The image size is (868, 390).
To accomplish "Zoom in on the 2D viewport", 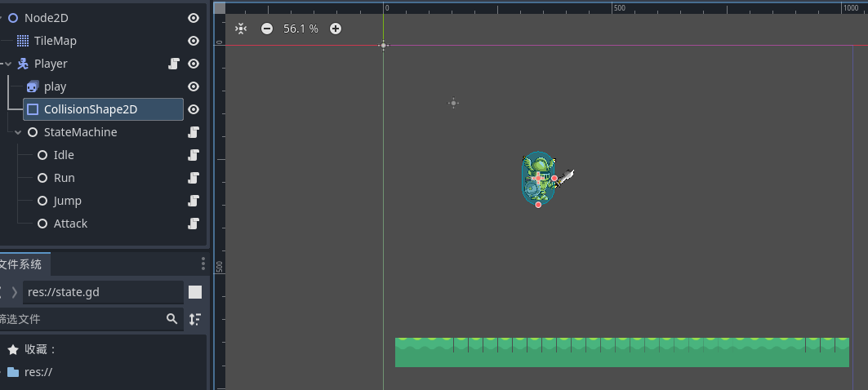I will (336, 29).
